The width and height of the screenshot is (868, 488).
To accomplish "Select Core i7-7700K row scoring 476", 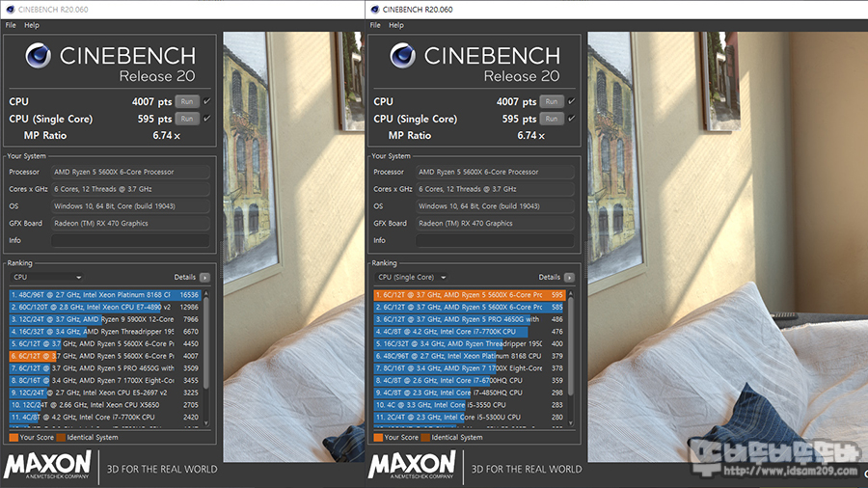I will (x=470, y=332).
